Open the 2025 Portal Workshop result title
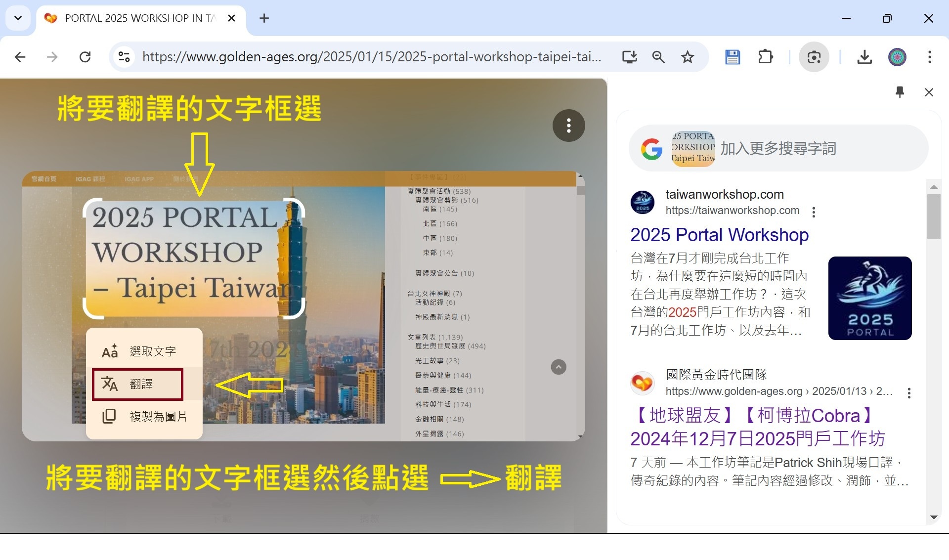Viewport: 949px width, 560px height. [x=719, y=235]
